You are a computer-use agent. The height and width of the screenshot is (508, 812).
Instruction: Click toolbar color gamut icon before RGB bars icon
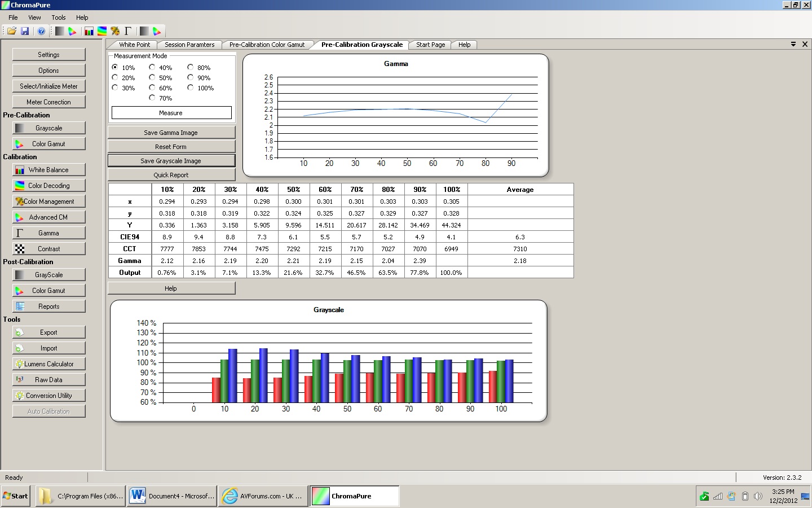click(x=72, y=31)
